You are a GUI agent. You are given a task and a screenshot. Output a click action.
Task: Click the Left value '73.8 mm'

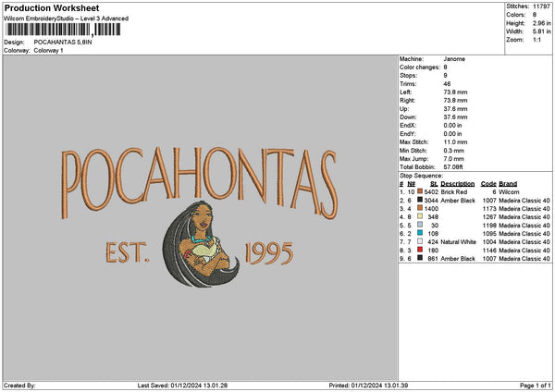[455, 92]
